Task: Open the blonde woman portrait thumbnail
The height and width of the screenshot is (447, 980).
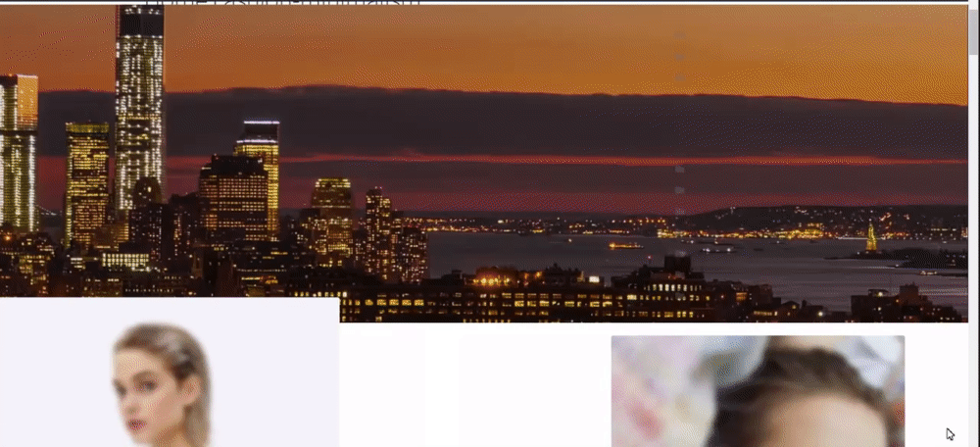Action: (170, 372)
